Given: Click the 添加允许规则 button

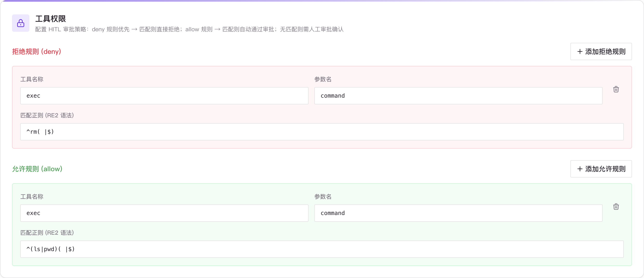Looking at the screenshot, I should 601,169.
